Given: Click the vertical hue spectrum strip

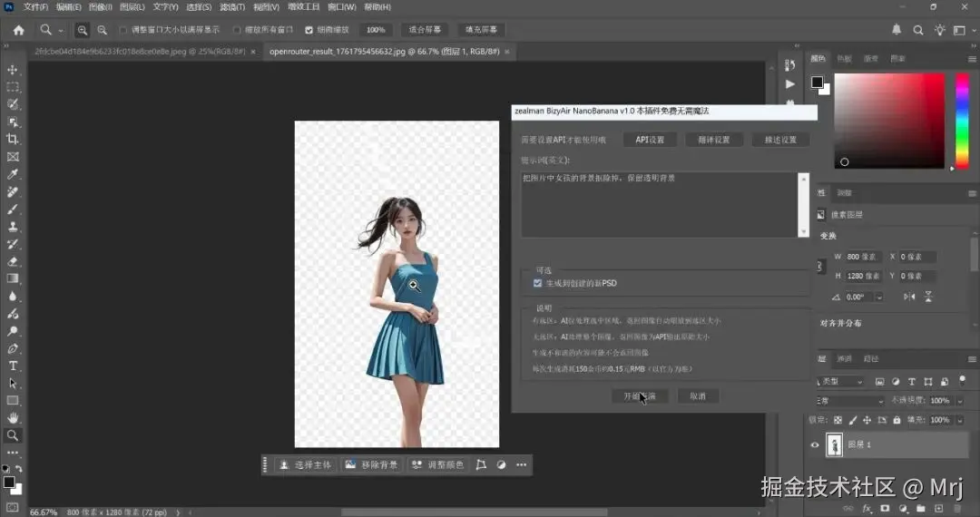Looking at the screenshot, I should click(x=961, y=120).
